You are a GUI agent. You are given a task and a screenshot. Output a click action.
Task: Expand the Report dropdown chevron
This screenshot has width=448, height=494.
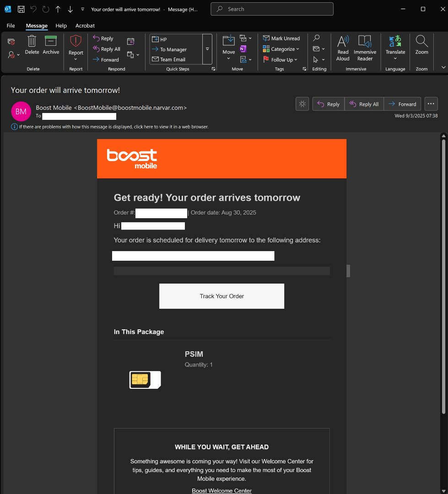(76, 59)
